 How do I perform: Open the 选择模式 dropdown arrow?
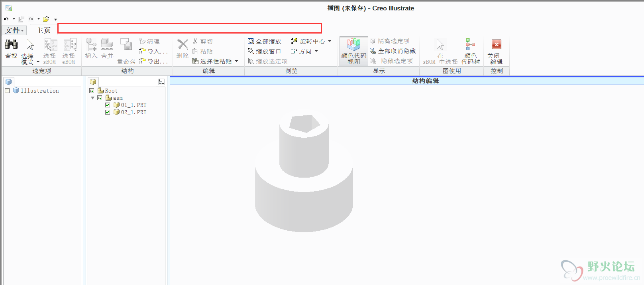[x=38, y=62]
